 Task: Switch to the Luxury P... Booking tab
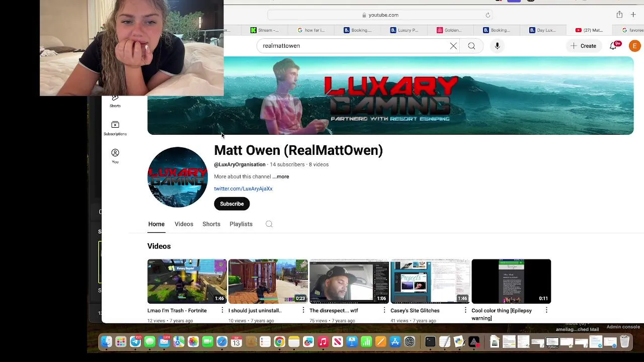(405, 30)
